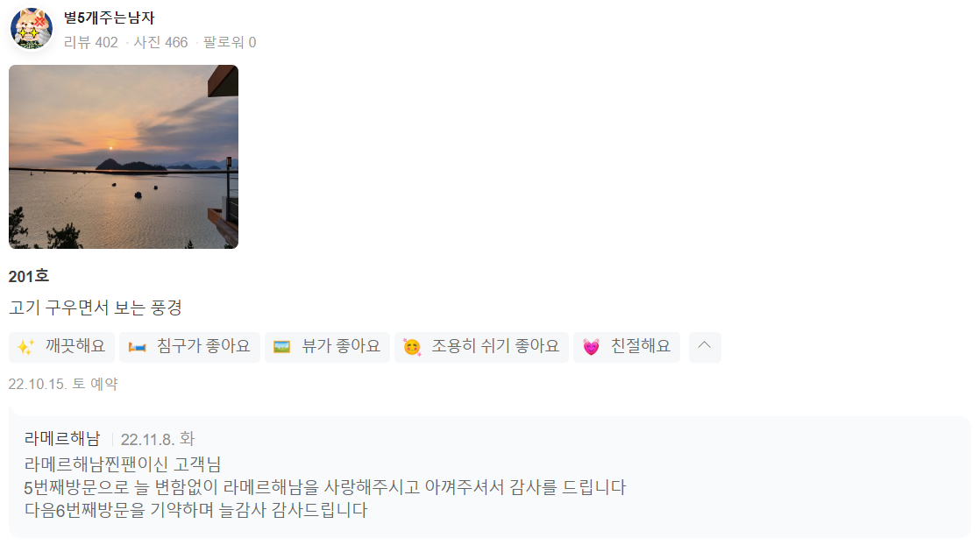
Task: Click the sparkle icon on 깨끗해요 tag
Action: pyautogui.click(x=25, y=347)
